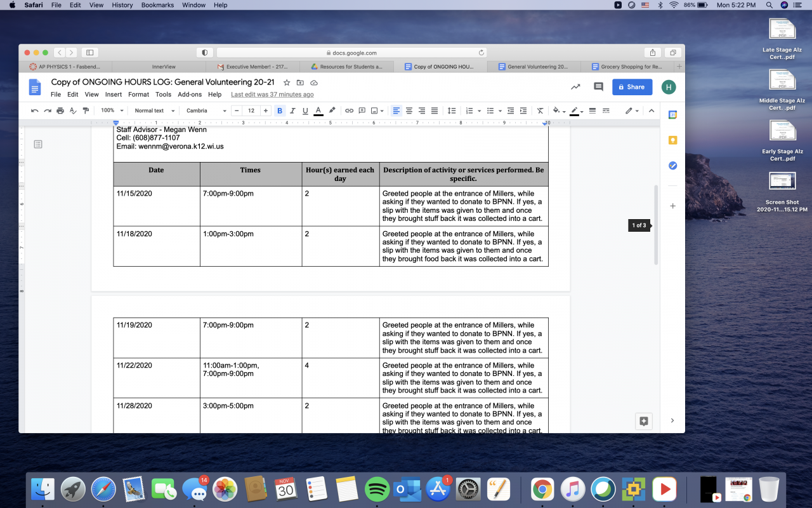Open the Google account avatar
Image resolution: width=812 pixels, height=508 pixels.
668,87
